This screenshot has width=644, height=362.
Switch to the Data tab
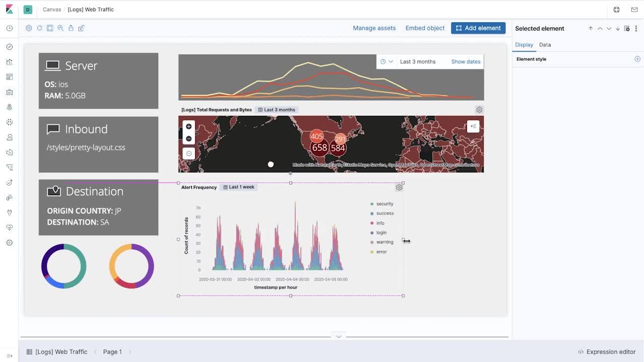(545, 45)
